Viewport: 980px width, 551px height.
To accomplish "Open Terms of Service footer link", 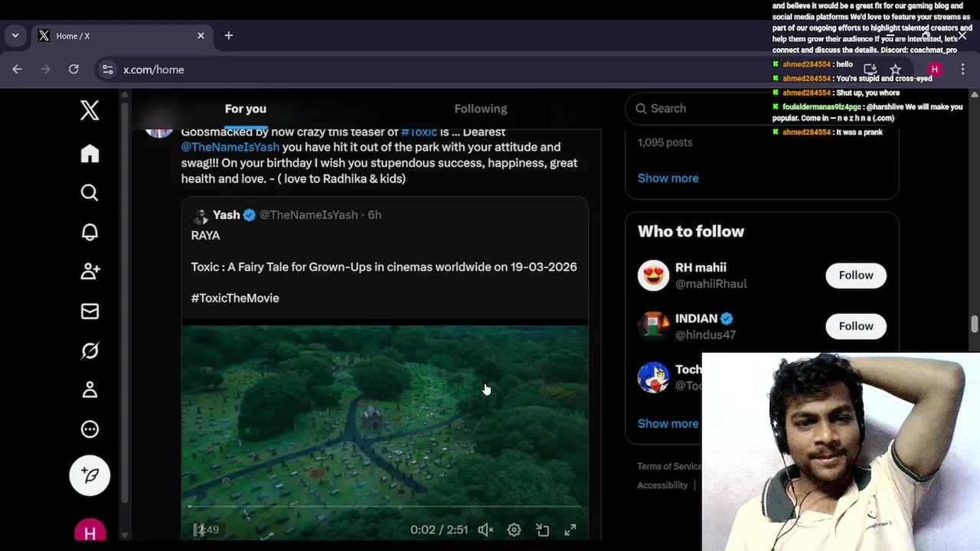I will coord(669,466).
